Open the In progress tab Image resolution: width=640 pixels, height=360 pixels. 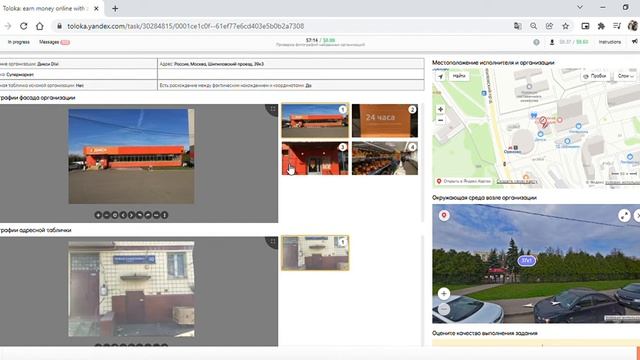click(19, 42)
